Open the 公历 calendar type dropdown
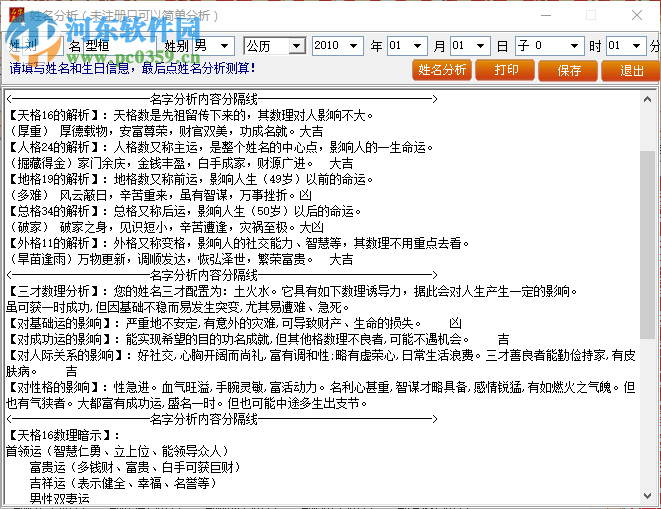The image size is (661, 509). tap(297, 46)
